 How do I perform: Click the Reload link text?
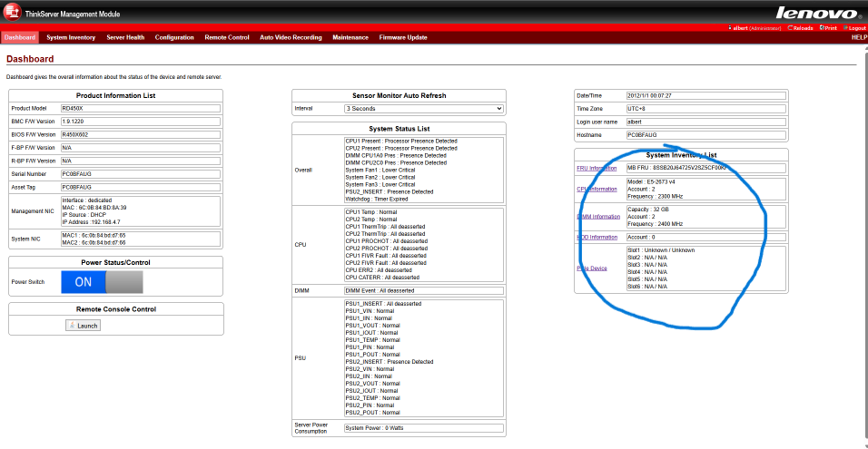[x=803, y=28]
